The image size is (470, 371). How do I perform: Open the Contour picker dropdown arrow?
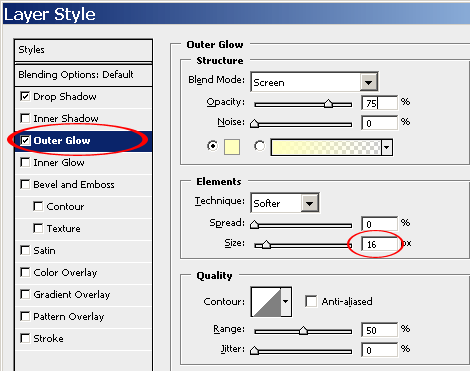coord(286,302)
